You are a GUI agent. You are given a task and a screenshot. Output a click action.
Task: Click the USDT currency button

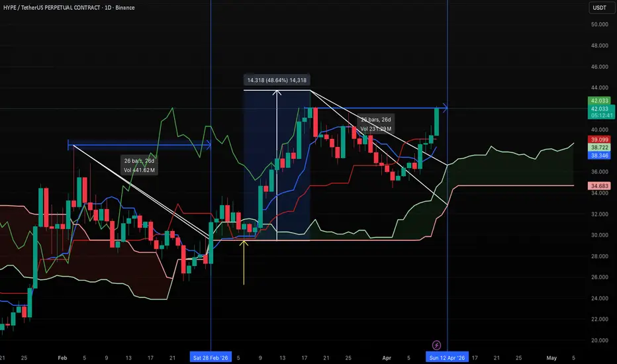pos(599,8)
